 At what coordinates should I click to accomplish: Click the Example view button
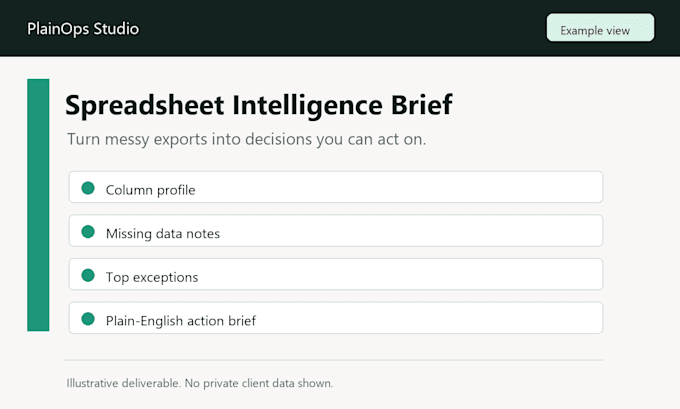[600, 28]
